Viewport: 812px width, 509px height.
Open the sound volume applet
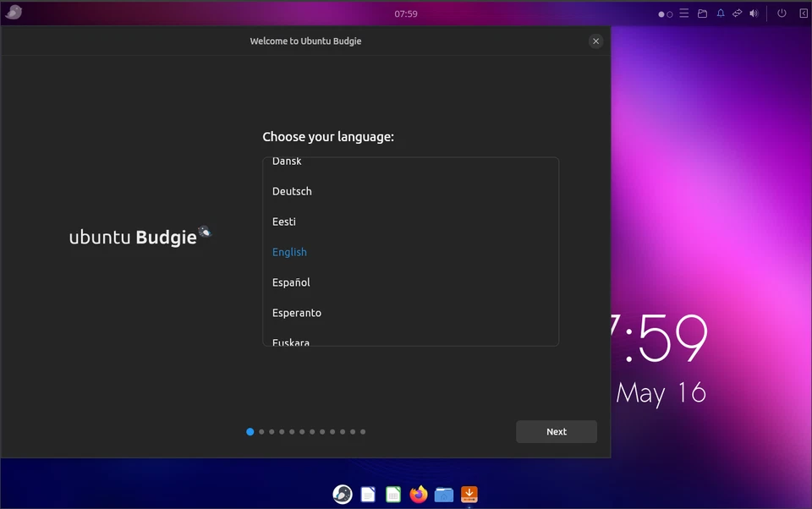pos(754,14)
